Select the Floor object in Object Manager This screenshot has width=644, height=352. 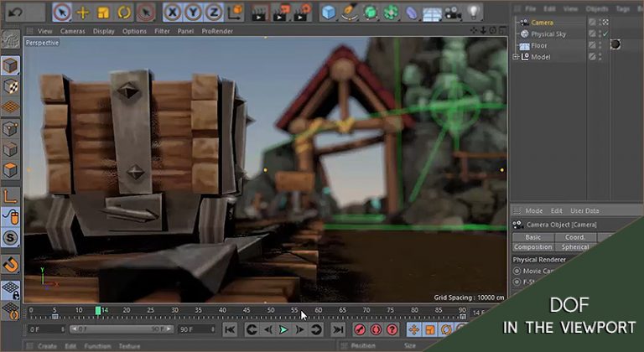click(539, 45)
